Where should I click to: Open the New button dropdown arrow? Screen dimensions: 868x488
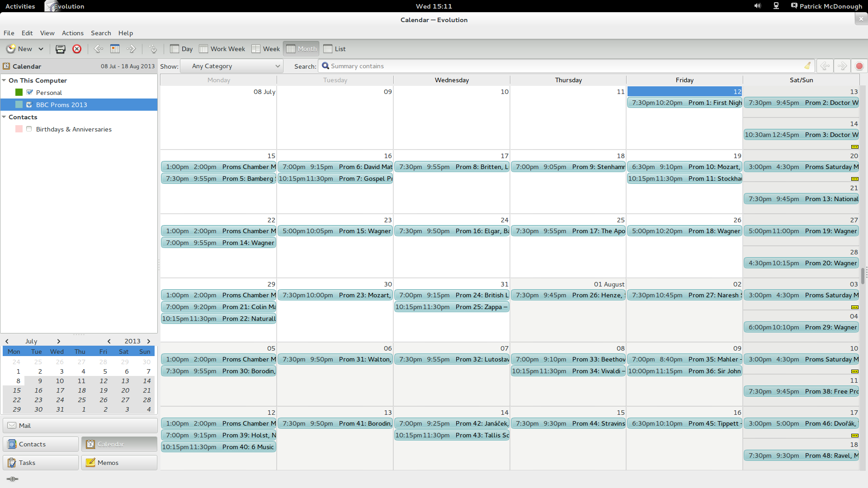[x=41, y=49]
